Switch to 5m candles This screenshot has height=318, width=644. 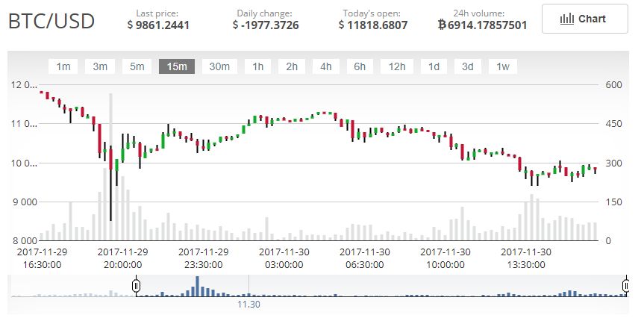137,66
